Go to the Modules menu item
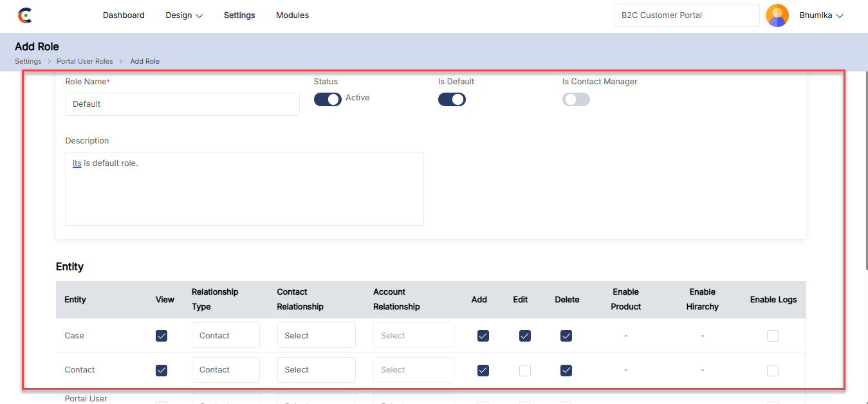 [x=292, y=15]
